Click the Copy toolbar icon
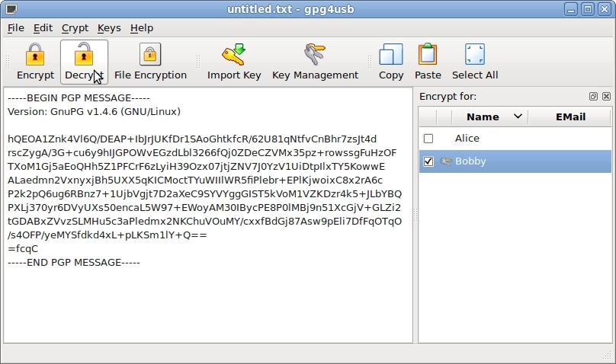 coord(391,54)
